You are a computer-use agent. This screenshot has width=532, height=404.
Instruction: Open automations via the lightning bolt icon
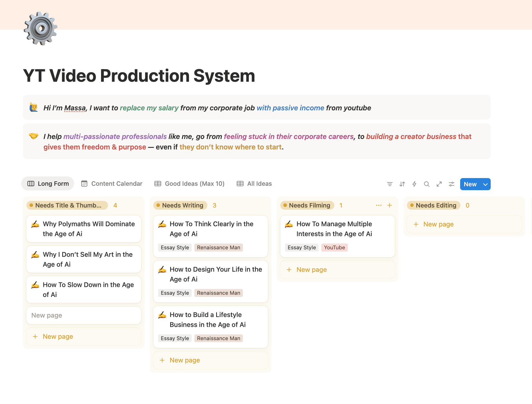(x=414, y=184)
